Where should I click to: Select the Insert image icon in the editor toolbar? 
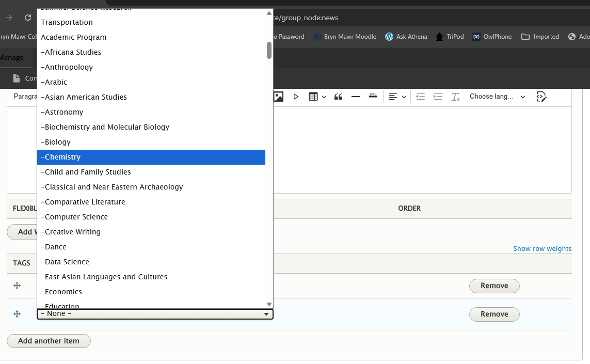click(278, 97)
